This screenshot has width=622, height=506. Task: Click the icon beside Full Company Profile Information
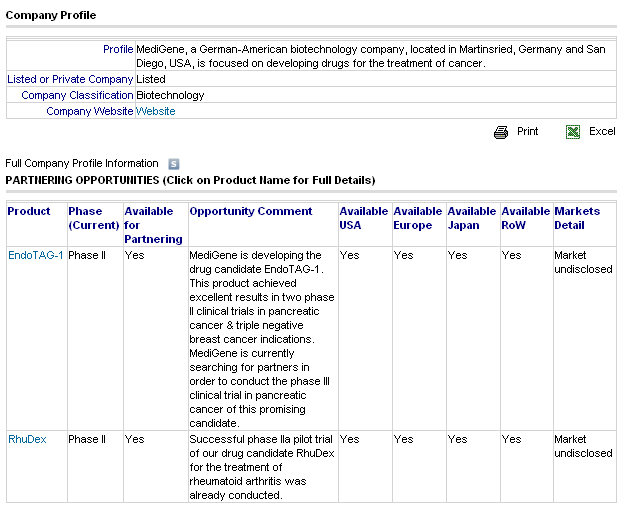tap(173, 163)
